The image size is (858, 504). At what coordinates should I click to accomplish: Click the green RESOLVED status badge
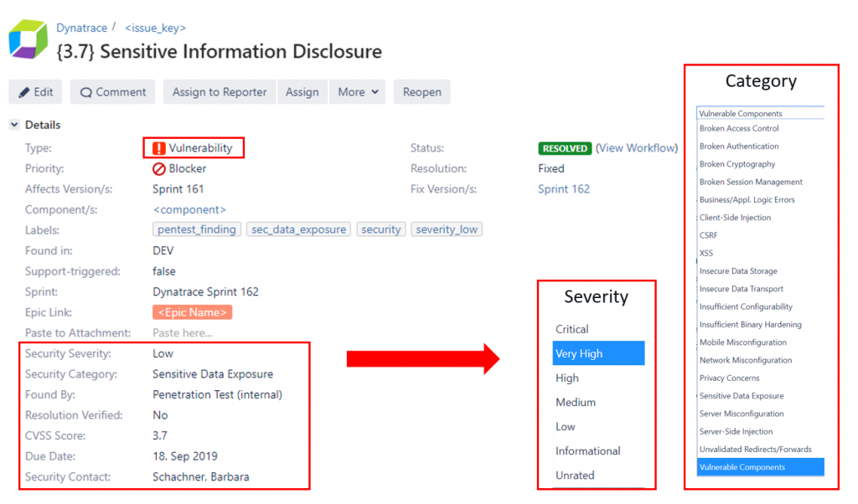tap(565, 148)
